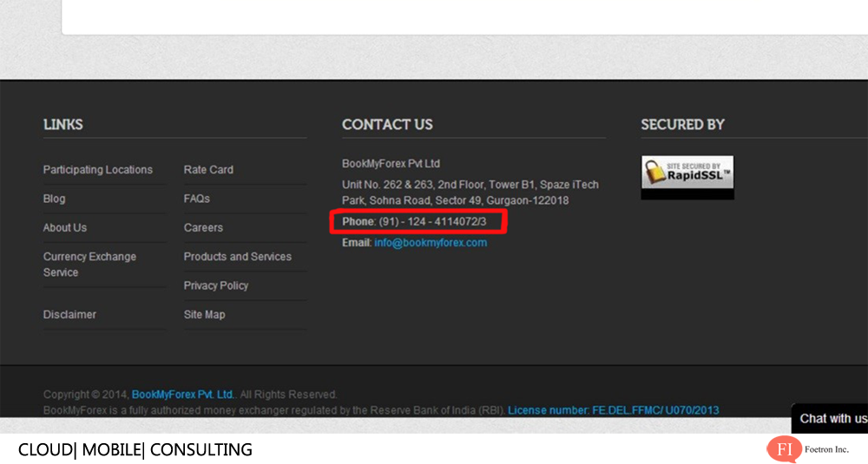Click the Unit No. 262 address text
The image size is (868, 464).
pyautogui.click(x=470, y=193)
